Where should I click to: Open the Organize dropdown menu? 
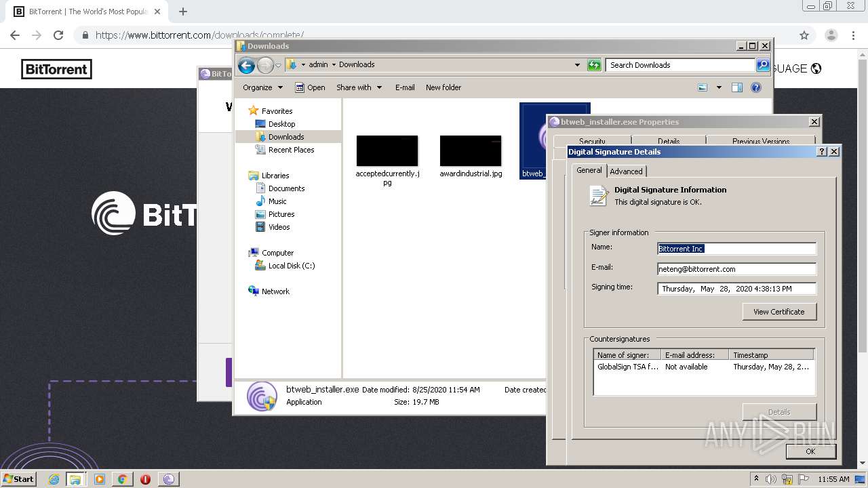262,87
